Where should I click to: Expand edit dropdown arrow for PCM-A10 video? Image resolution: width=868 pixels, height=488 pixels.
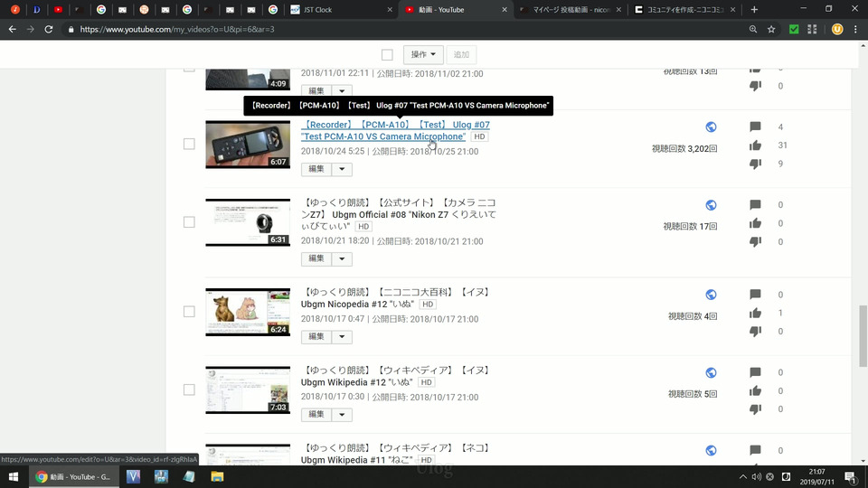tap(342, 169)
